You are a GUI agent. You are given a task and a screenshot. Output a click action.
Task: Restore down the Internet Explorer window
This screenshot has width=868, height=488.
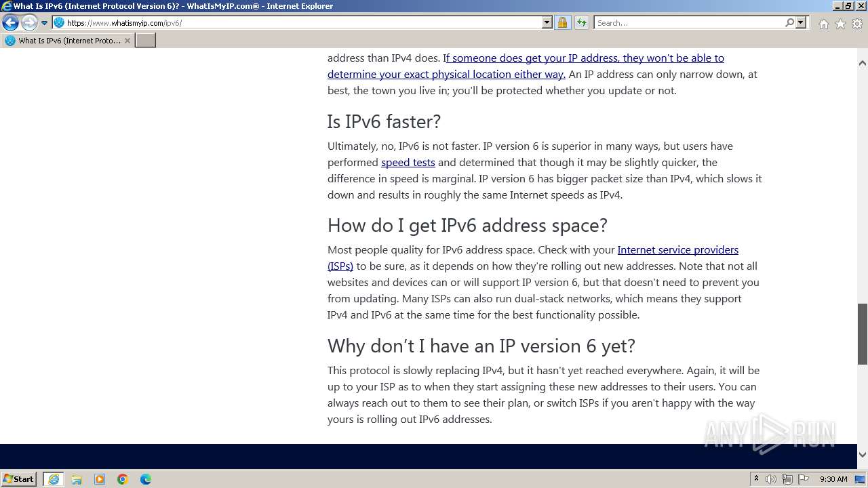tap(848, 6)
